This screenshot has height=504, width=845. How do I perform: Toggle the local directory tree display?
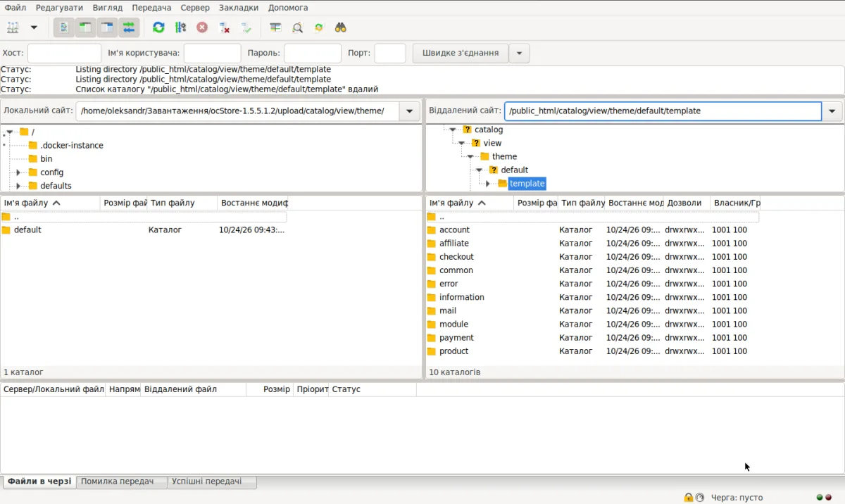click(x=85, y=27)
